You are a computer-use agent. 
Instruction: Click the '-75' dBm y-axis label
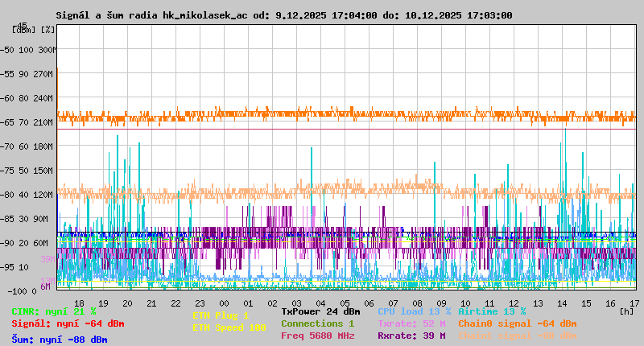(7, 171)
